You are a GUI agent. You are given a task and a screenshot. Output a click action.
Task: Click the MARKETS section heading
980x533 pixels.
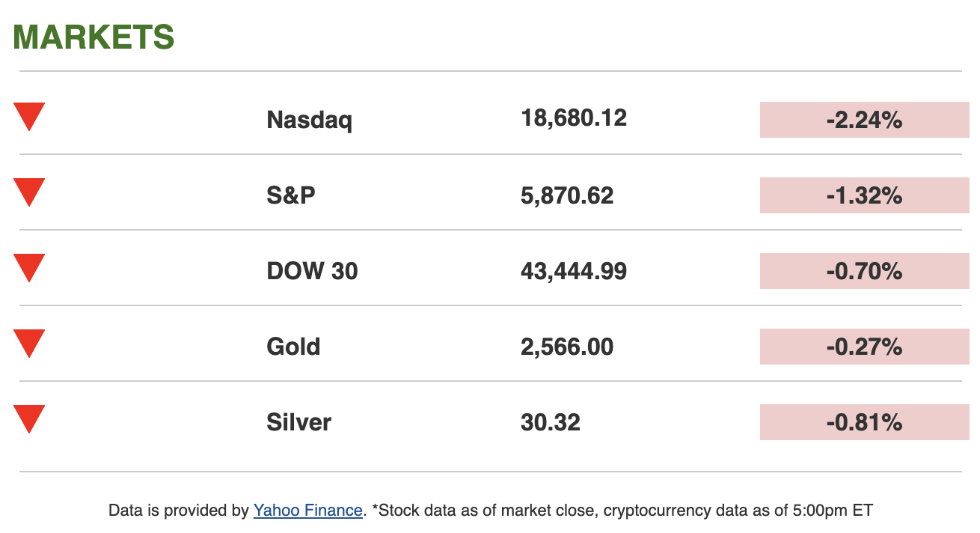tap(94, 37)
